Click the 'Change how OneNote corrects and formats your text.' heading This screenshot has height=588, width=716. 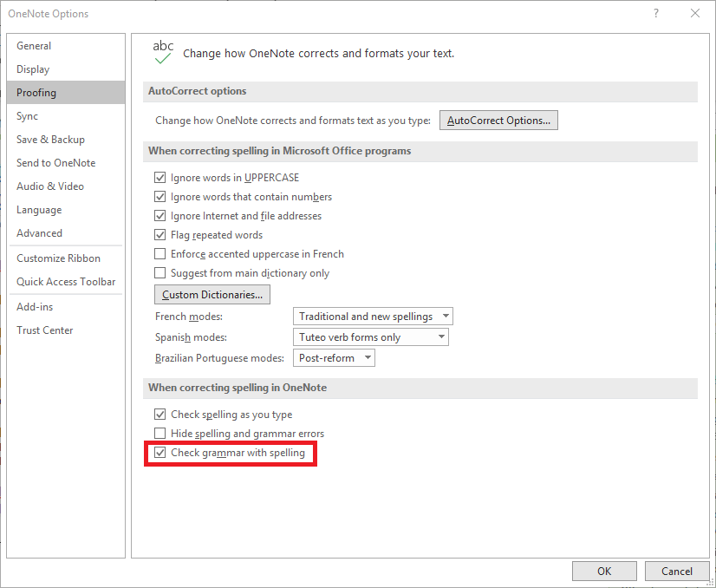coord(319,54)
